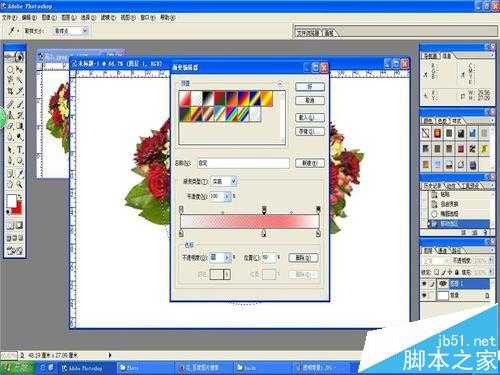Select the Shape tool
Screen dimensions: 500x375
[20, 161]
